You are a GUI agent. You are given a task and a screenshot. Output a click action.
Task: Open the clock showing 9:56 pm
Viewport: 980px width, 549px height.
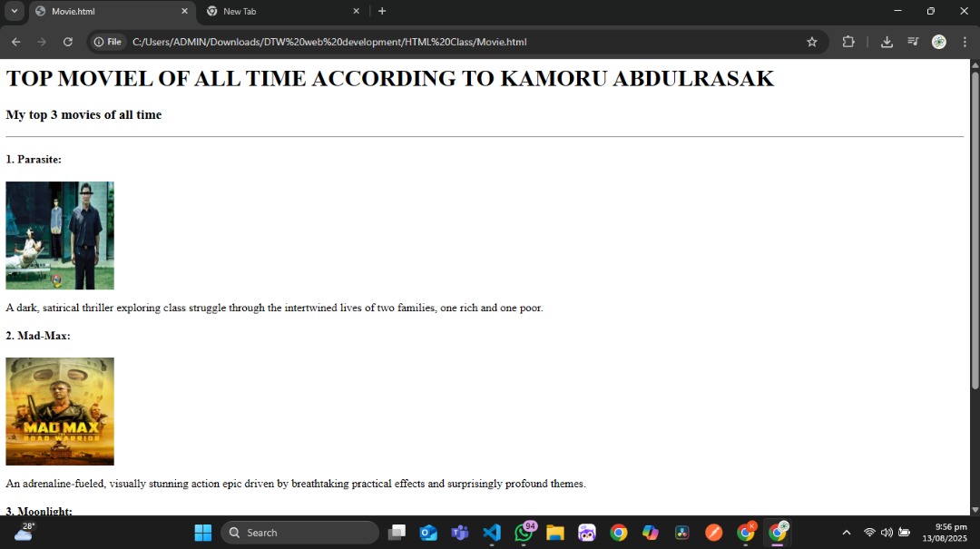coord(945,533)
